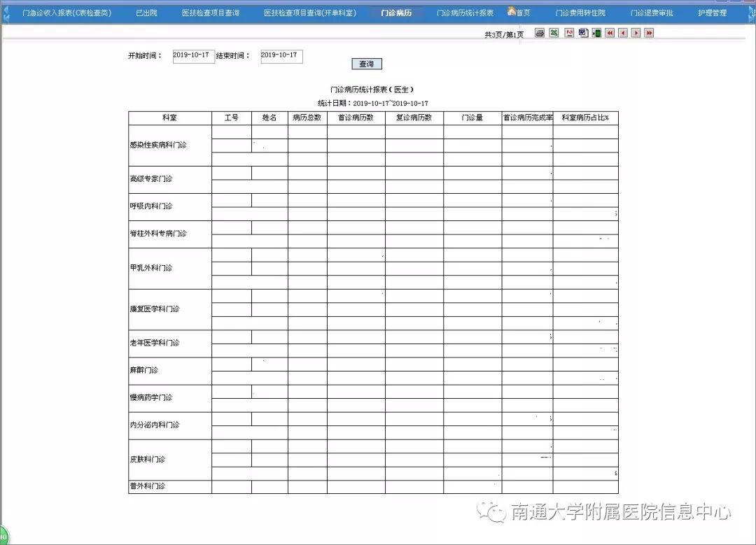Go to next report page

tap(636, 33)
